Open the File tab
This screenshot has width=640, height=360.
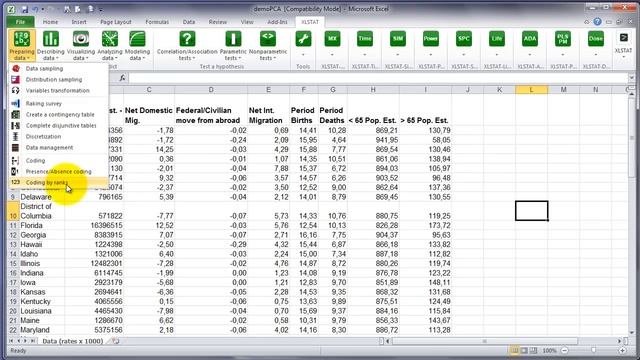(20, 22)
